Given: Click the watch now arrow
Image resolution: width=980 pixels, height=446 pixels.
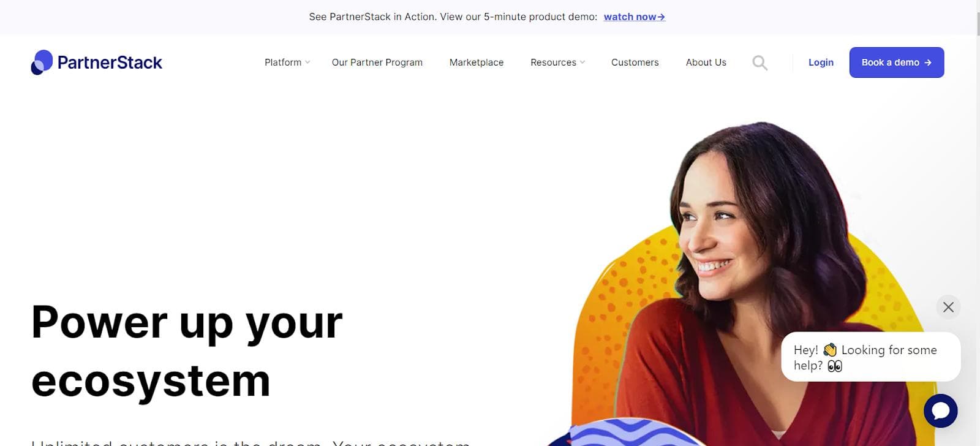Looking at the screenshot, I should pos(661,17).
